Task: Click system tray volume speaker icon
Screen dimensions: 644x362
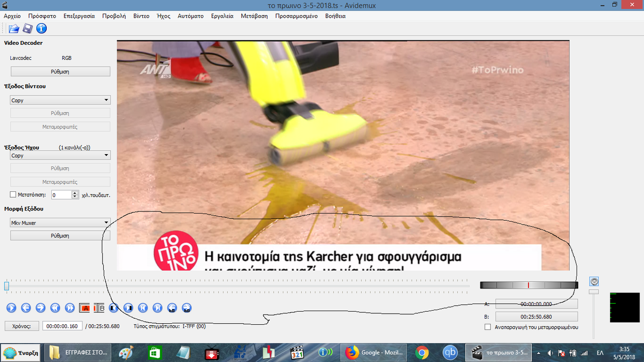Action: 550,353
